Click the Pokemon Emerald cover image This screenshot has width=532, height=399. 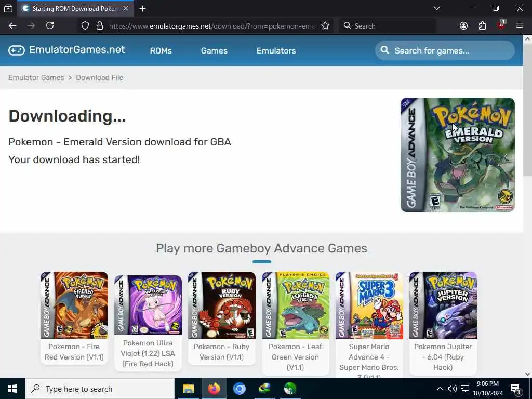pyautogui.click(x=457, y=155)
